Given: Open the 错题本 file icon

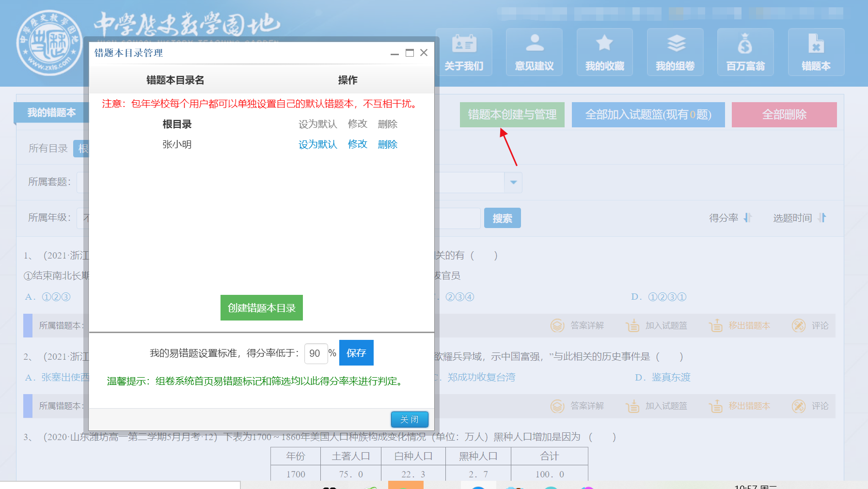Looking at the screenshot, I should pyautogui.click(x=816, y=44).
